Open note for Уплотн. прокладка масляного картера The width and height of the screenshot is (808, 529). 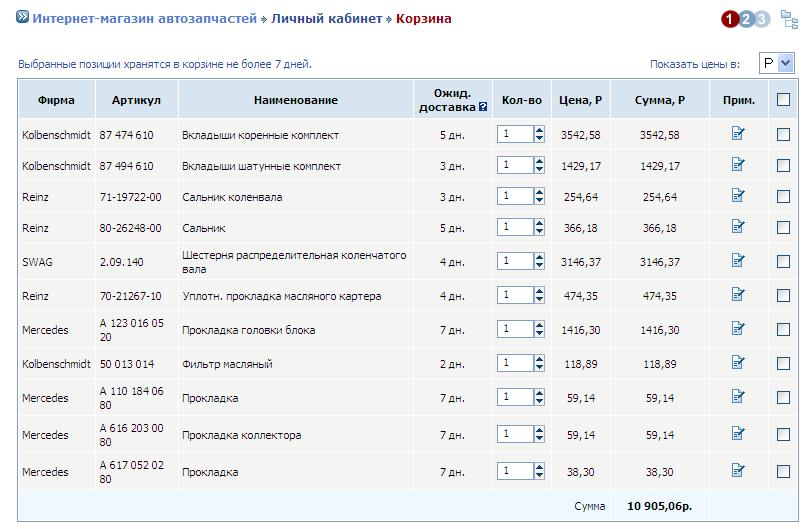tap(738, 295)
